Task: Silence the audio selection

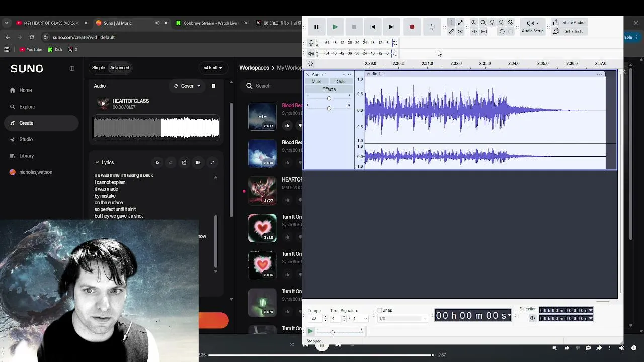Action: [x=484, y=31]
